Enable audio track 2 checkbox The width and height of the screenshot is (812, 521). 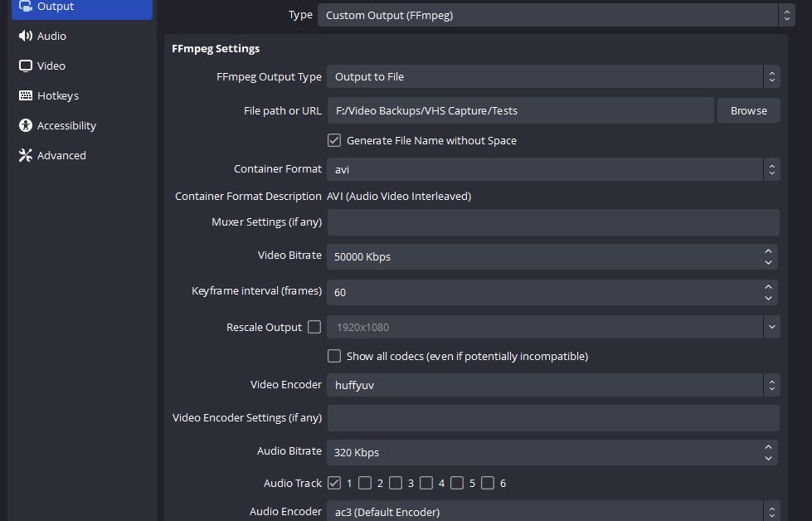(x=365, y=483)
